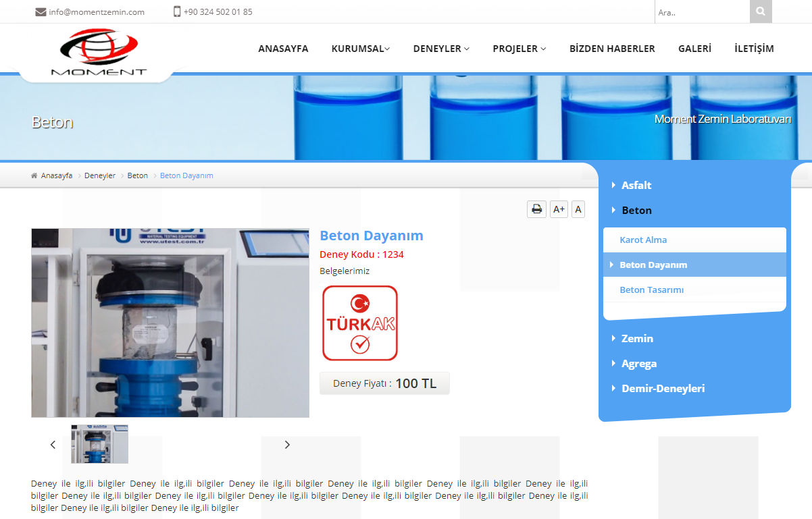Screen dimensions: 812x519
Task: Open the Deneyler dropdown menu
Action: pyautogui.click(x=440, y=49)
